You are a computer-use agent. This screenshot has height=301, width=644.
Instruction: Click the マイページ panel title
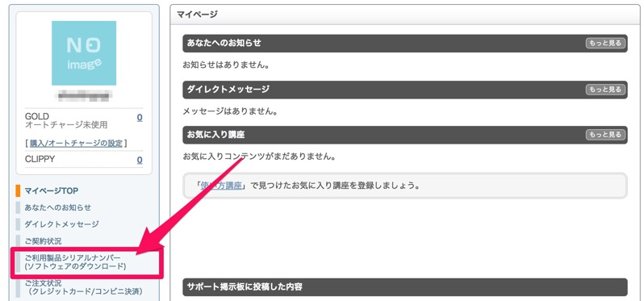pyautogui.click(x=197, y=15)
